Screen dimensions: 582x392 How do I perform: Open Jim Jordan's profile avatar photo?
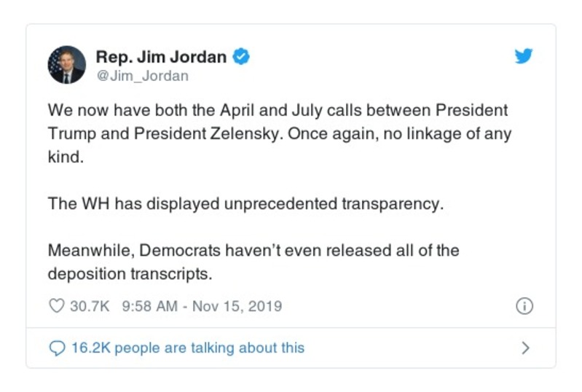(x=67, y=65)
